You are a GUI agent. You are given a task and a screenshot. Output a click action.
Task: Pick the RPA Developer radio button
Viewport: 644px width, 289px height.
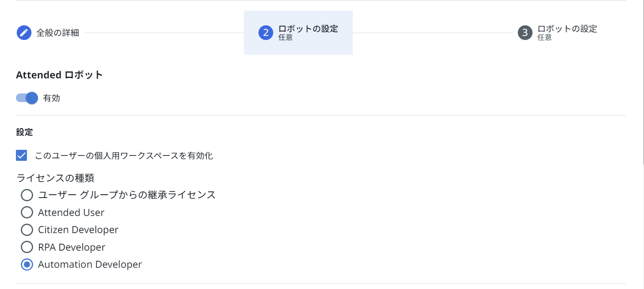point(27,247)
